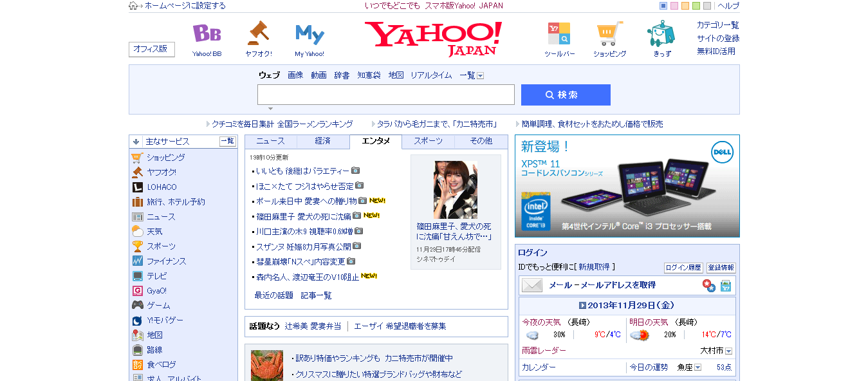This screenshot has height=381, width=868.
Task: Switch to the ニュース tab
Action: click(270, 141)
